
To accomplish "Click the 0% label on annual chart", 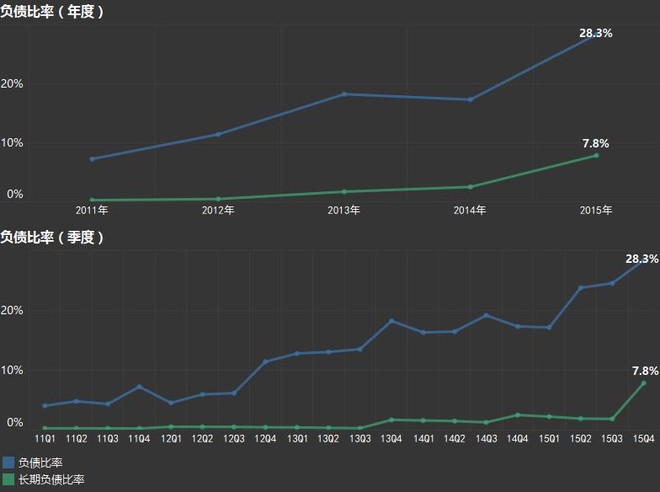I will [15, 194].
